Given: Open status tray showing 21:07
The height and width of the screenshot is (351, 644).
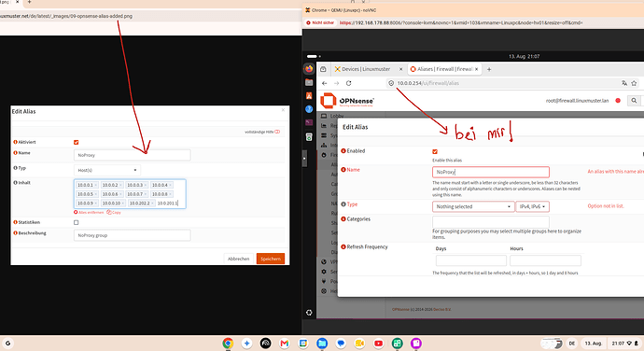Looking at the screenshot, I should click(624, 344).
